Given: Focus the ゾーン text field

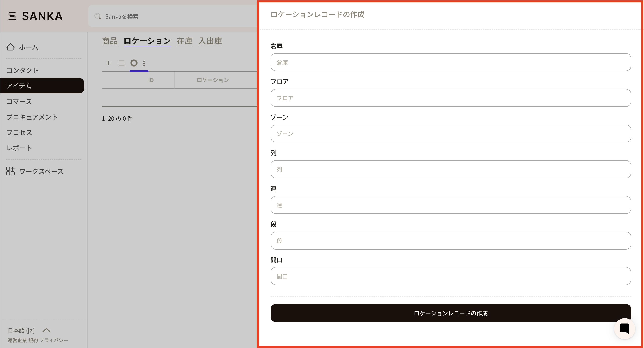Looking at the screenshot, I should tap(451, 134).
